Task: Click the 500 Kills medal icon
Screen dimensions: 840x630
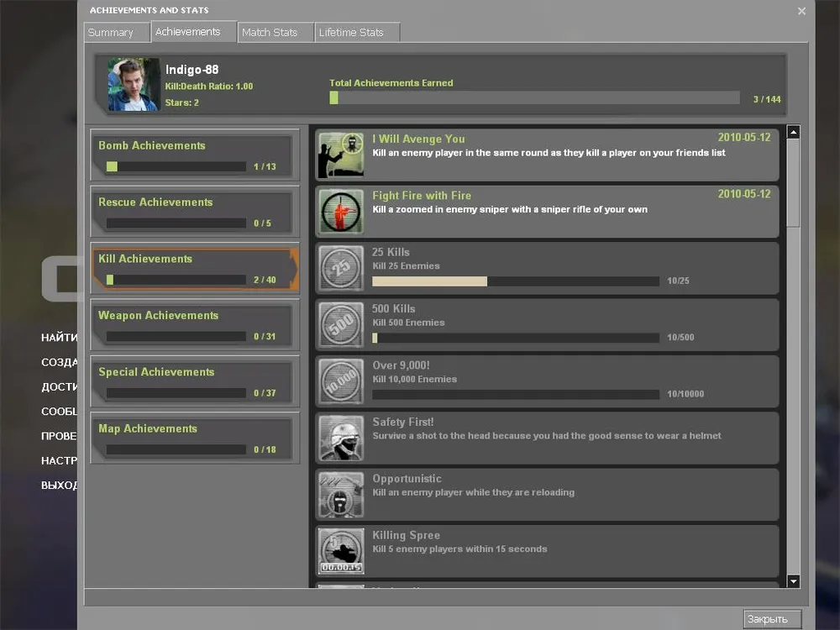Action: (341, 324)
